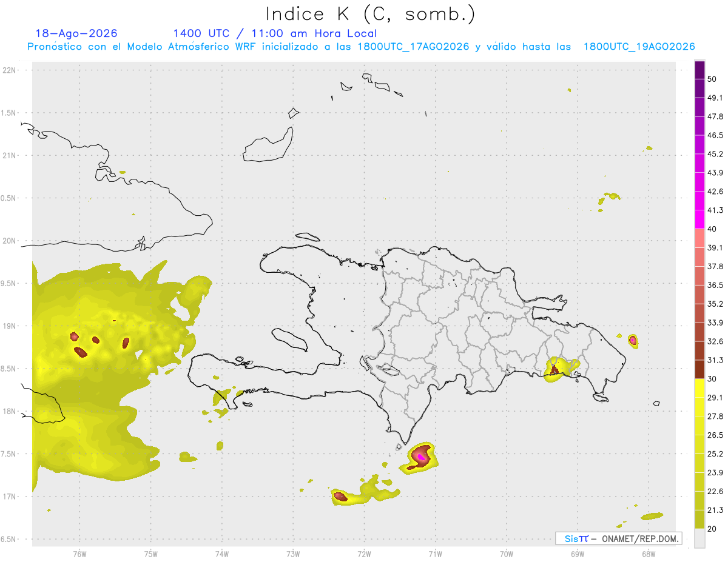
Task: Click the colorbar value "46.5"
Action: 715,135
